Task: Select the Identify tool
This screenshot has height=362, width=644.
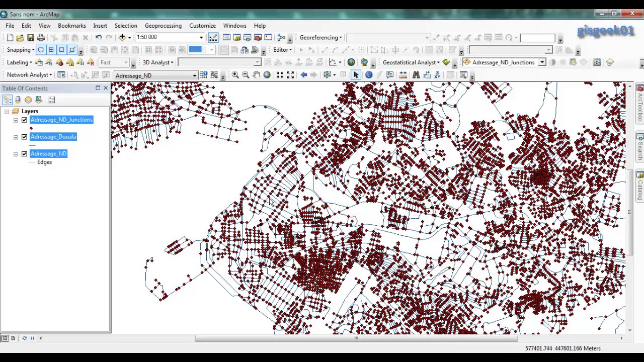Action: pos(369,75)
